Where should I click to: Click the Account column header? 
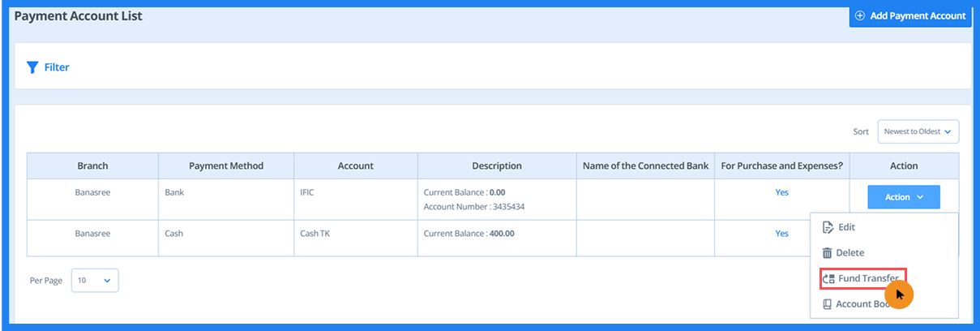[x=355, y=165]
